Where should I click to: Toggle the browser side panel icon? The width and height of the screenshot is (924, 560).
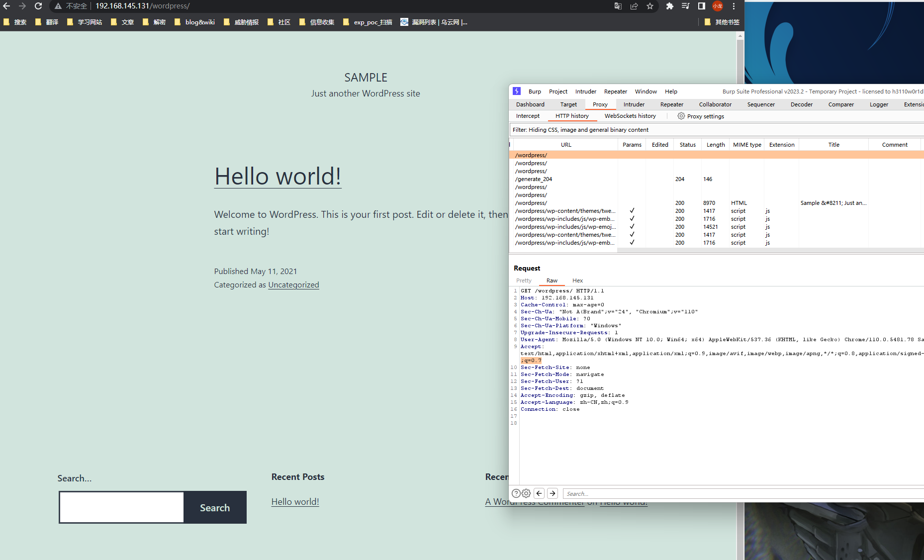point(702,6)
